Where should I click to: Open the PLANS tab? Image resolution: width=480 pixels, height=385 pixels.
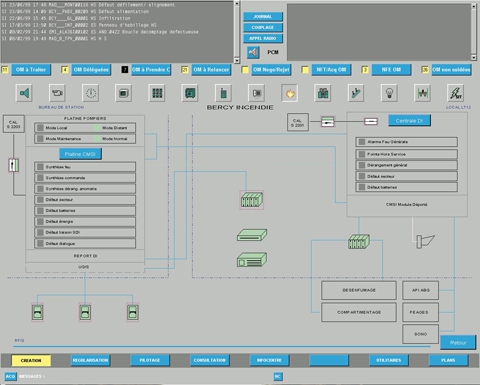[x=448, y=360]
